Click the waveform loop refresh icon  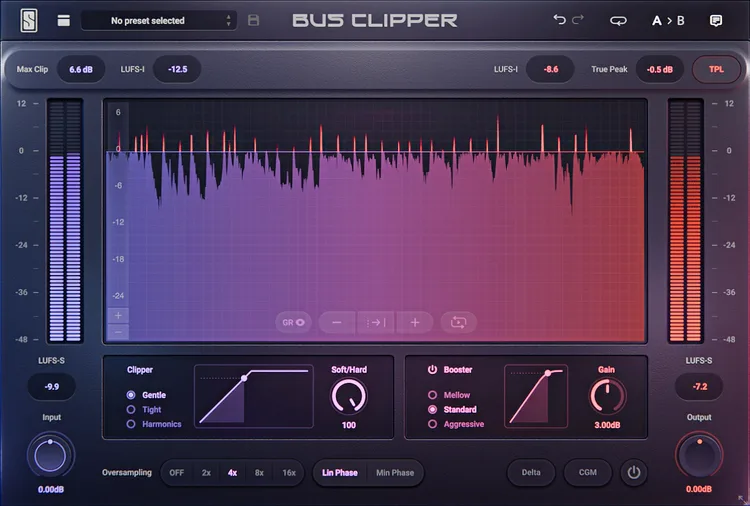(x=458, y=322)
